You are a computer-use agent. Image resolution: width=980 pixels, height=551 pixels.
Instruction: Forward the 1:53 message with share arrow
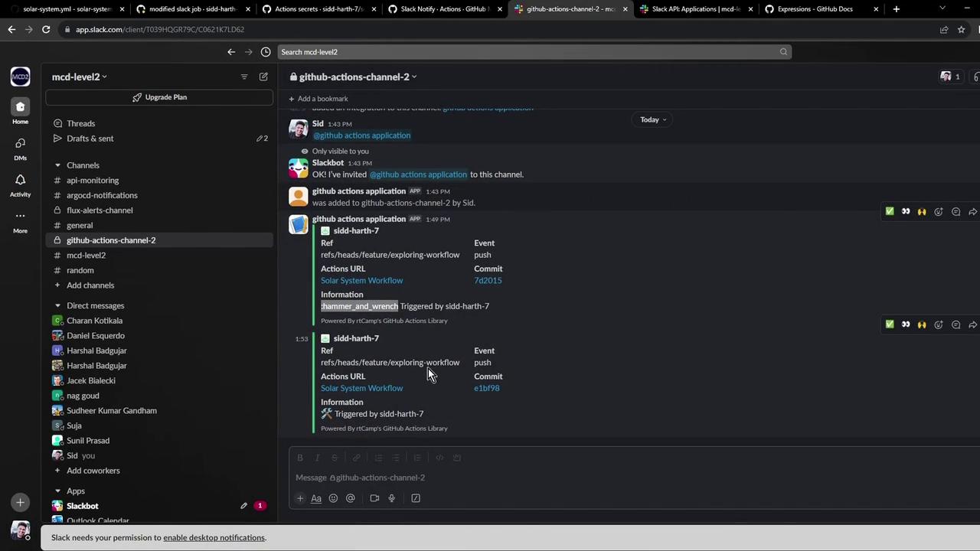[x=972, y=324]
